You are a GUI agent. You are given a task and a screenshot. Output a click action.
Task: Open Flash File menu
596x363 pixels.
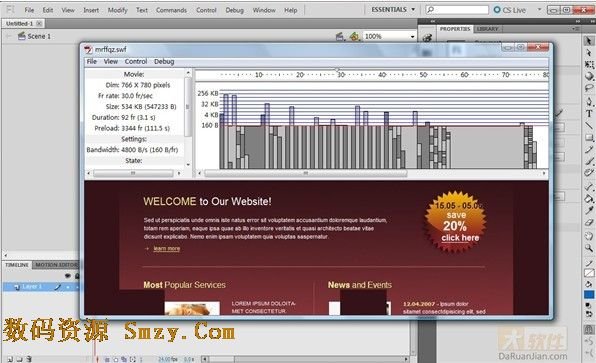[29, 10]
